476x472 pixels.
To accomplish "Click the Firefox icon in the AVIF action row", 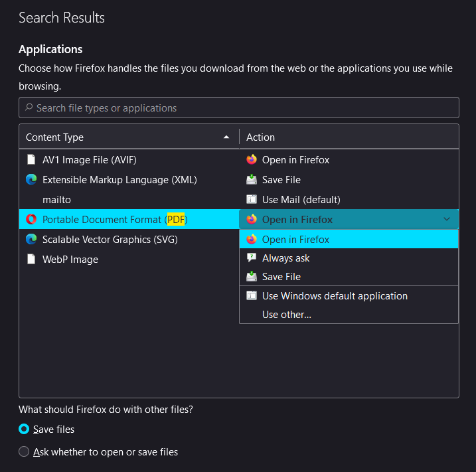I will point(252,159).
